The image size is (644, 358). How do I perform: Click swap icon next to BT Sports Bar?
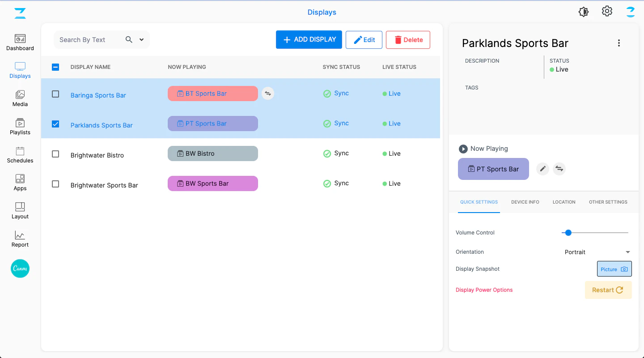click(x=268, y=94)
